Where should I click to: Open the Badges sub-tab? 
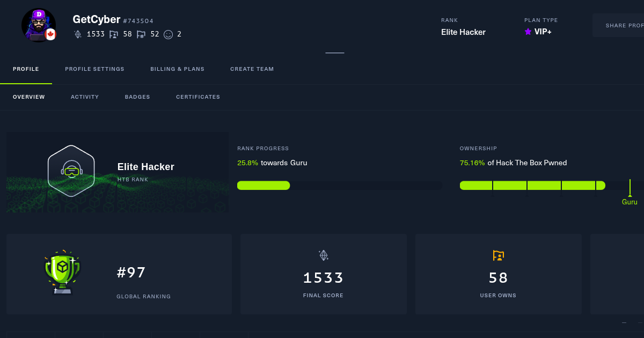point(137,97)
